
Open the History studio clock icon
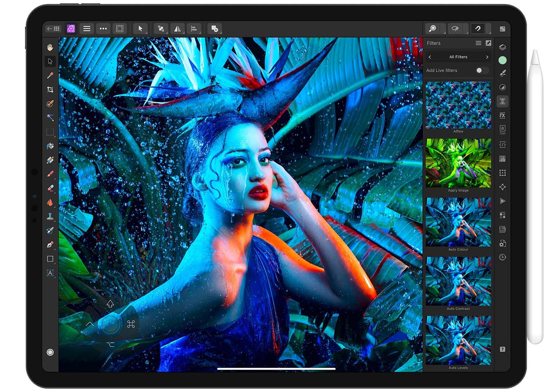pyautogui.click(x=503, y=258)
